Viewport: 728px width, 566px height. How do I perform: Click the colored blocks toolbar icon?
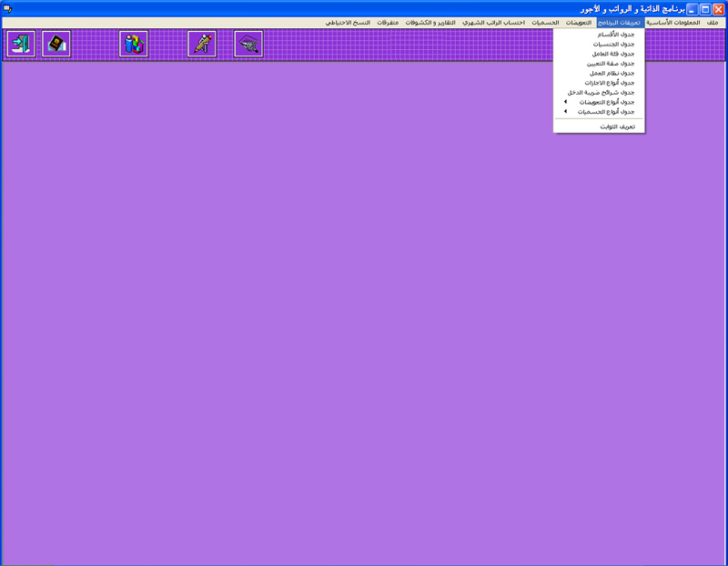pyautogui.click(x=134, y=44)
